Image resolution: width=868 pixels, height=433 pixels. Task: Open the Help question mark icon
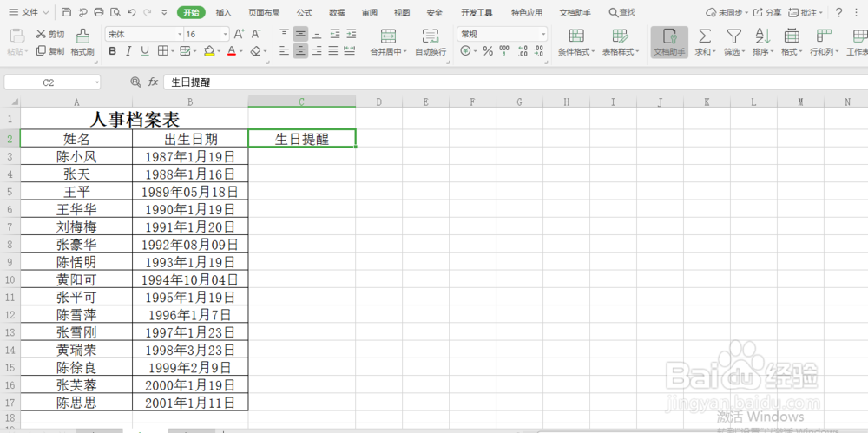click(x=839, y=12)
